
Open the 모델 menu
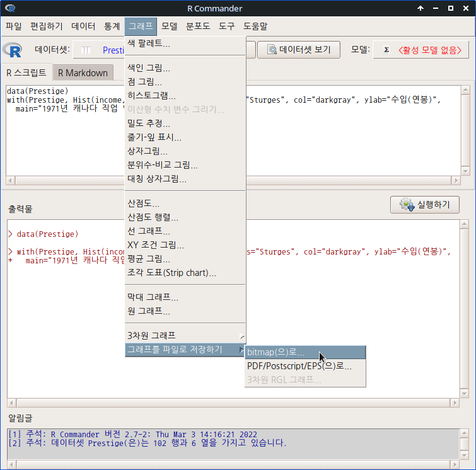point(169,26)
